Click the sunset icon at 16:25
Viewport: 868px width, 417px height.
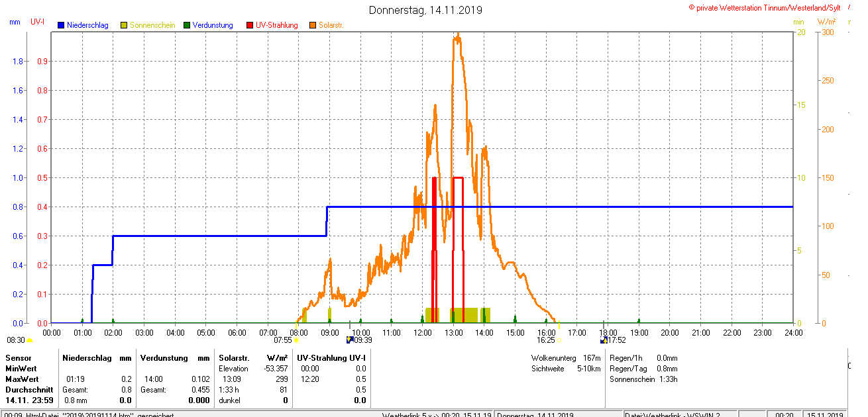(x=559, y=341)
